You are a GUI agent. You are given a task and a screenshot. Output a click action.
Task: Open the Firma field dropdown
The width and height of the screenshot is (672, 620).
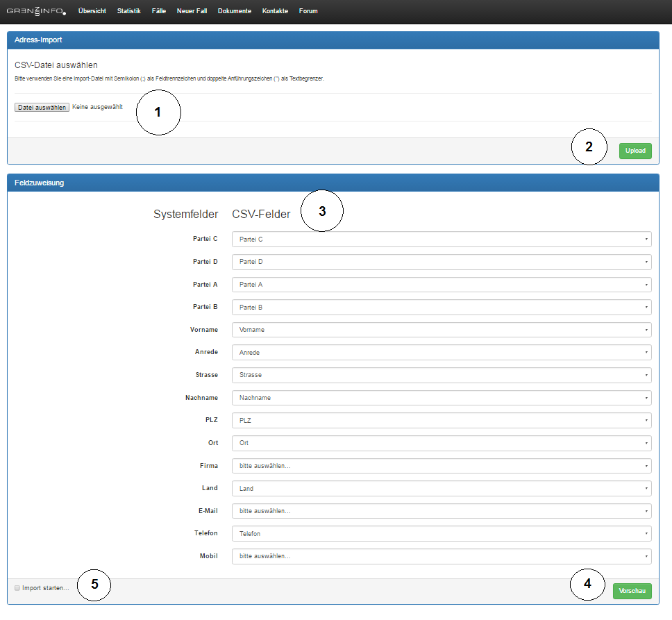442,466
